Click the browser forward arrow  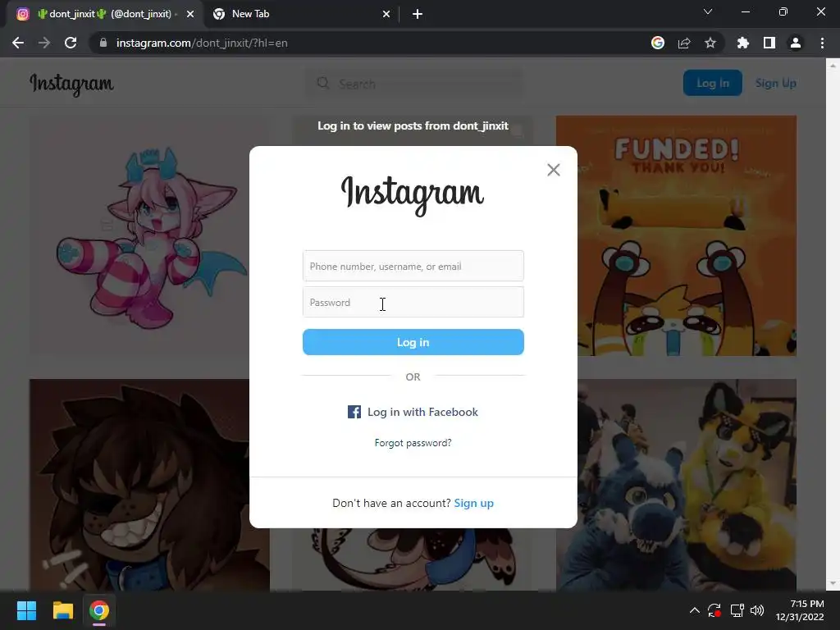(44, 43)
